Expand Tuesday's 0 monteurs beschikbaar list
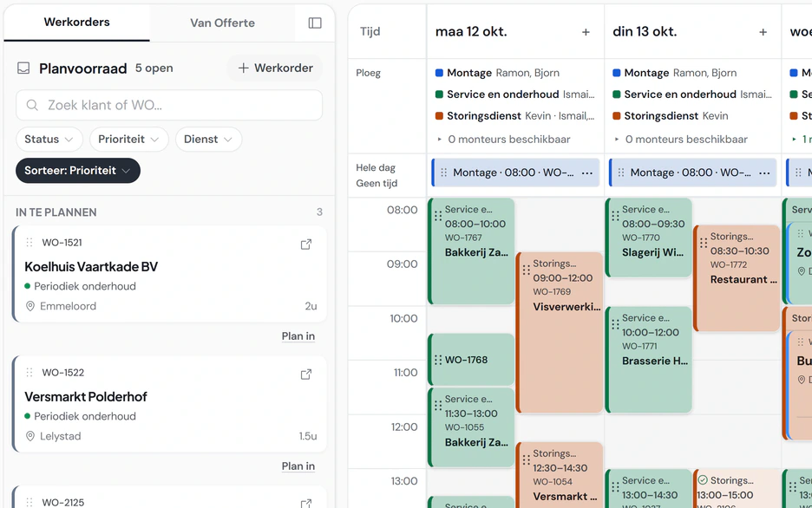Screen dimensions: 812x508 coord(681,140)
